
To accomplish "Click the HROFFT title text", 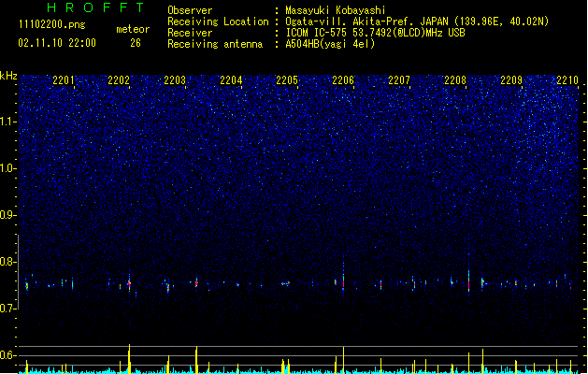I will 96,7.
